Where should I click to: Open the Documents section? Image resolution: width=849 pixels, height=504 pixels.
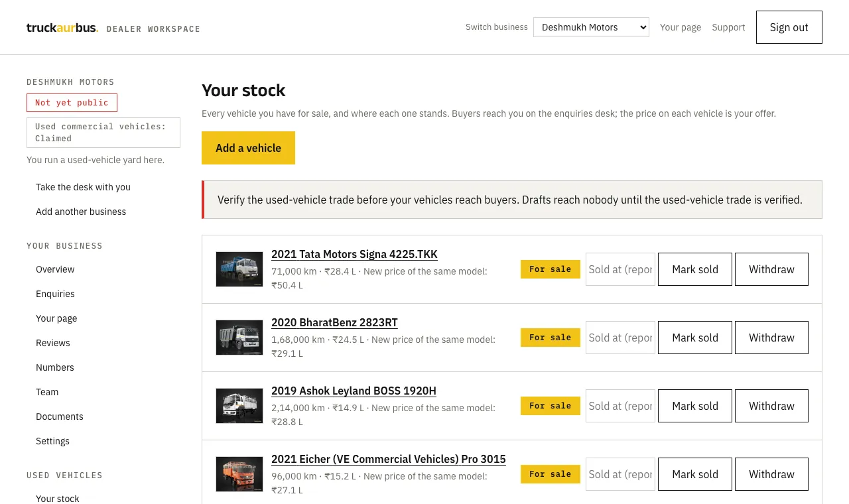pos(60,416)
